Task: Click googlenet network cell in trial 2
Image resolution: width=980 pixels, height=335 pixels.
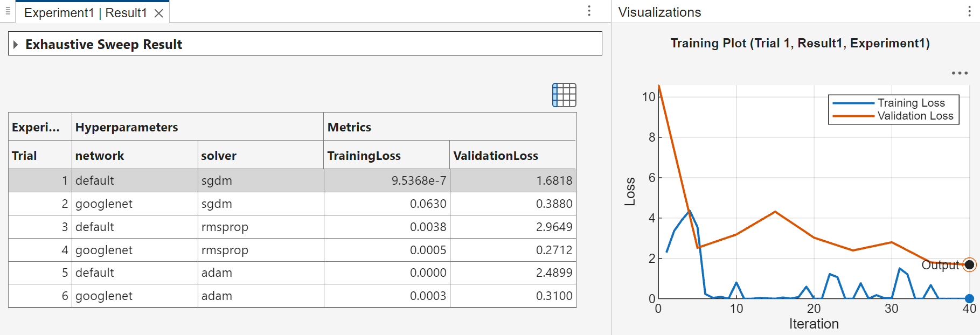Action: pos(135,204)
